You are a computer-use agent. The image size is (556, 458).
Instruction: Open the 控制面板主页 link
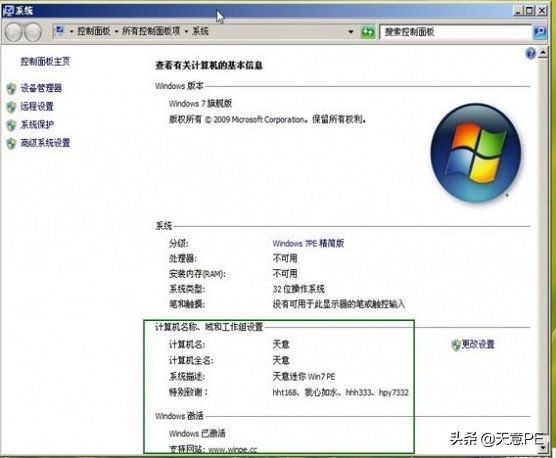(x=45, y=62)
